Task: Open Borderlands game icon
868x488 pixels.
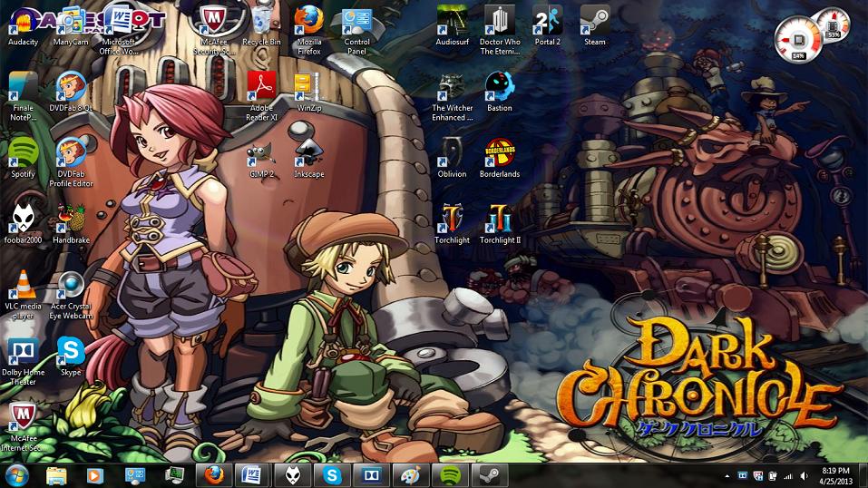Action: pos(500,159)
